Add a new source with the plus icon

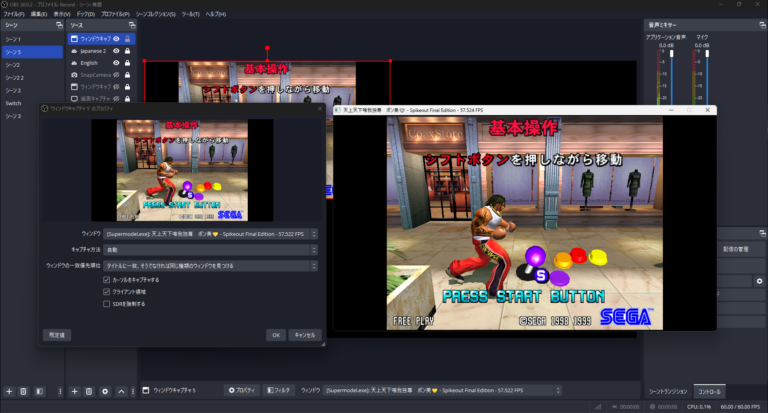[74, 391]
